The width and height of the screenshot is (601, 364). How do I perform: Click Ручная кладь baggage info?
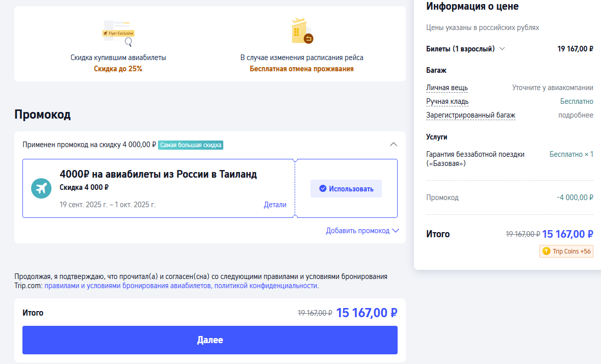(x=447, y=101)
